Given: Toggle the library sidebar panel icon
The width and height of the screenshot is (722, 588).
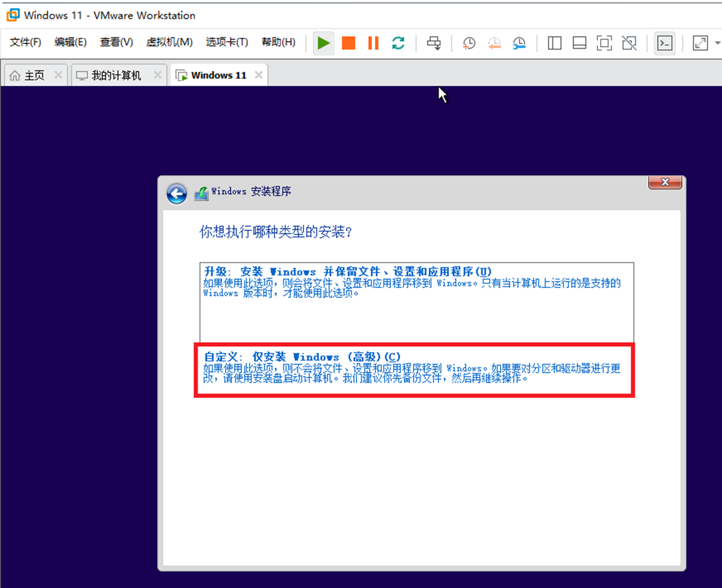Looking at the screenshot, I should 555,43.
